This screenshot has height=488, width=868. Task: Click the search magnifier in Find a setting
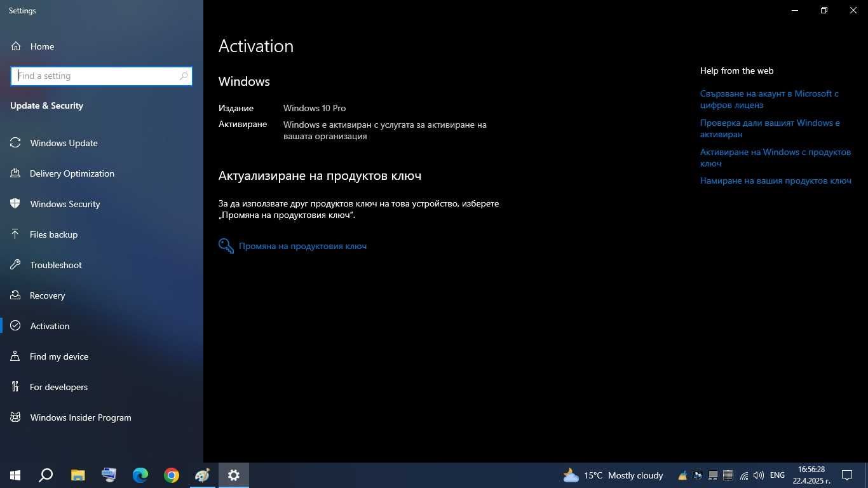tap(184, 76)
